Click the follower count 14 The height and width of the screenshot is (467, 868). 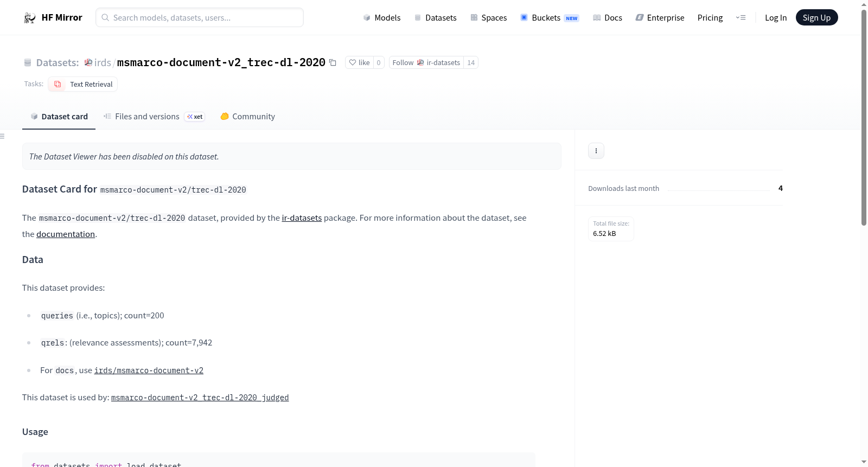[471, 63]
